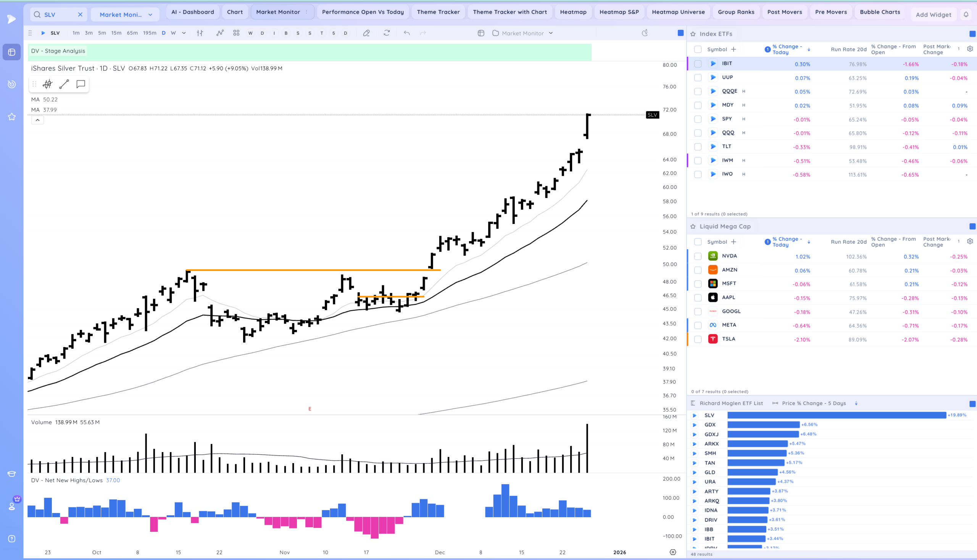The height and width of the screenshot is (560, 977).
Task: Click the Add Widget button
Action: [933, 14]
